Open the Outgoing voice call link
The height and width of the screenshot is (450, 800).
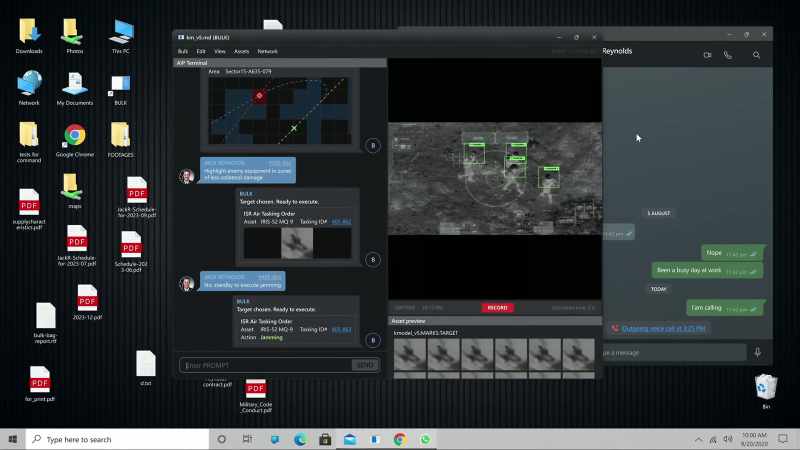pyautogui.click(x=663, y=329)
